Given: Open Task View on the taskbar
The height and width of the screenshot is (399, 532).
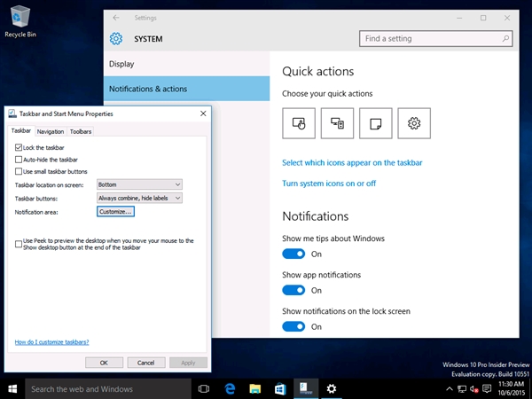Looking at the screenshot, I should click(x=203, y=388).
